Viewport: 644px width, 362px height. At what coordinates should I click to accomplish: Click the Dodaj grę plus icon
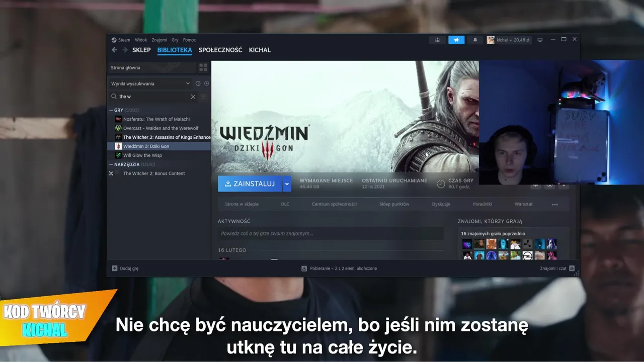[x=115, y=268]
